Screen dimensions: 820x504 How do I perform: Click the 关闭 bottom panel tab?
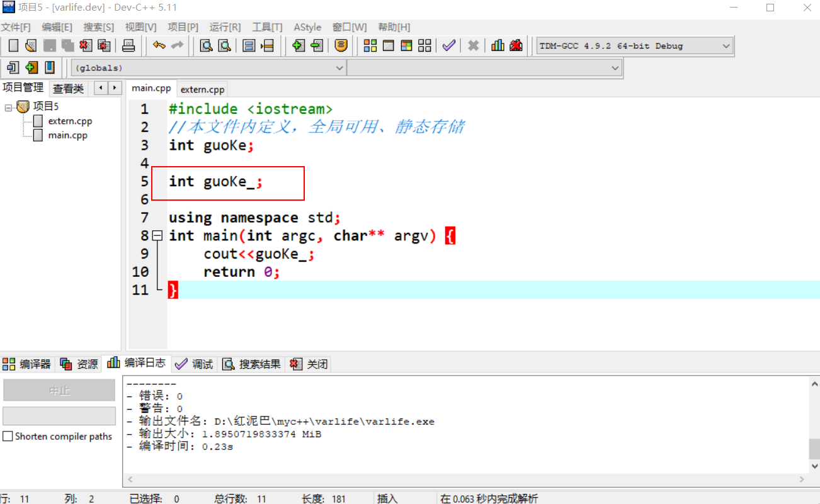pyautogui.click(x=309, y=364)
